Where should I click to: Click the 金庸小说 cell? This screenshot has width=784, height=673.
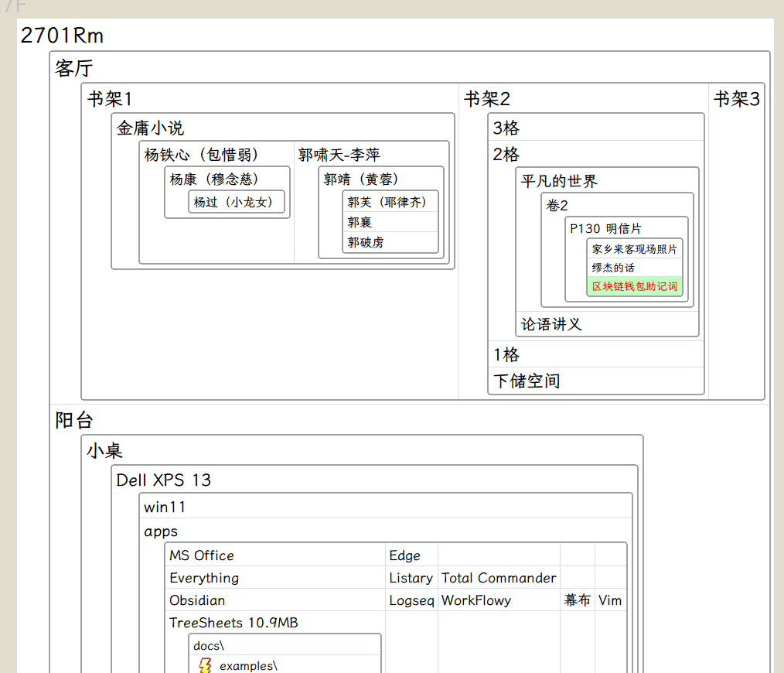[150, 128]
